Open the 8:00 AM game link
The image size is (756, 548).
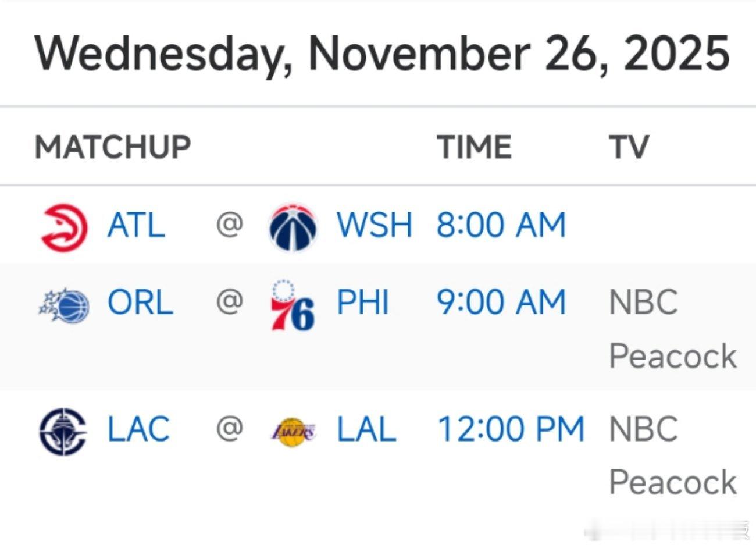pos(501,226)
